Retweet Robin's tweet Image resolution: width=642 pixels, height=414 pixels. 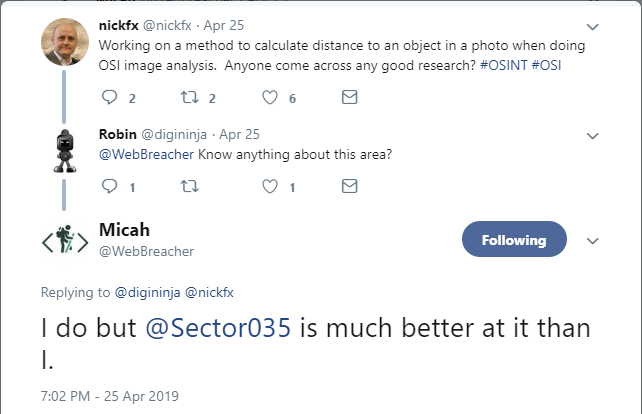[x=190, y=187]
